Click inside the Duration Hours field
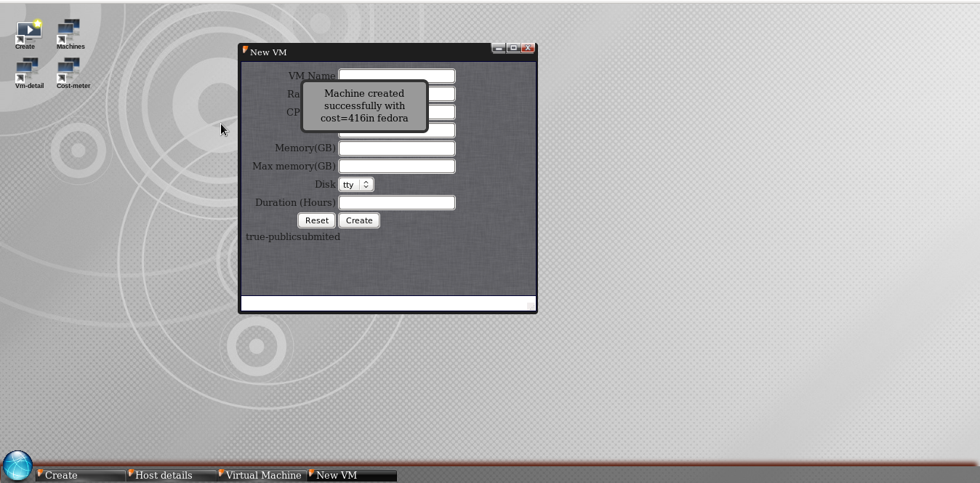Image resolution: width=980 pixels, height=483 pixels. (396, 202)
